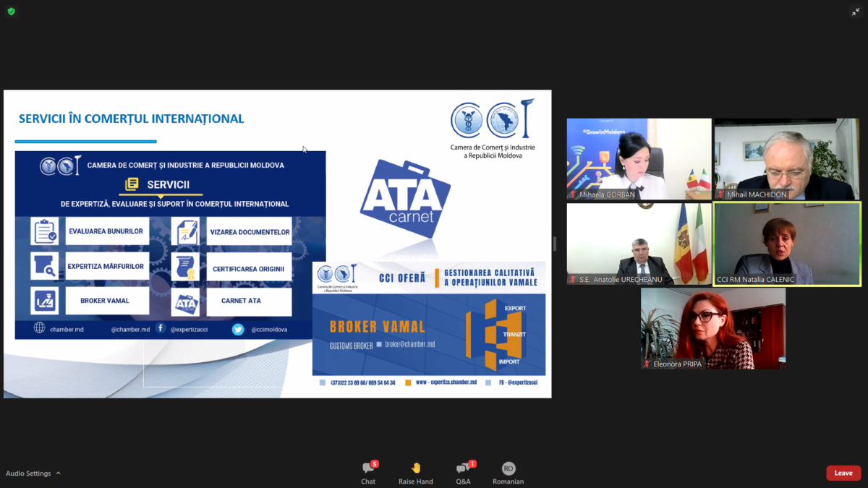Click the 'VIZAREA DOCUMENTELOR' box
868x488 pixels.
(250, 231)
